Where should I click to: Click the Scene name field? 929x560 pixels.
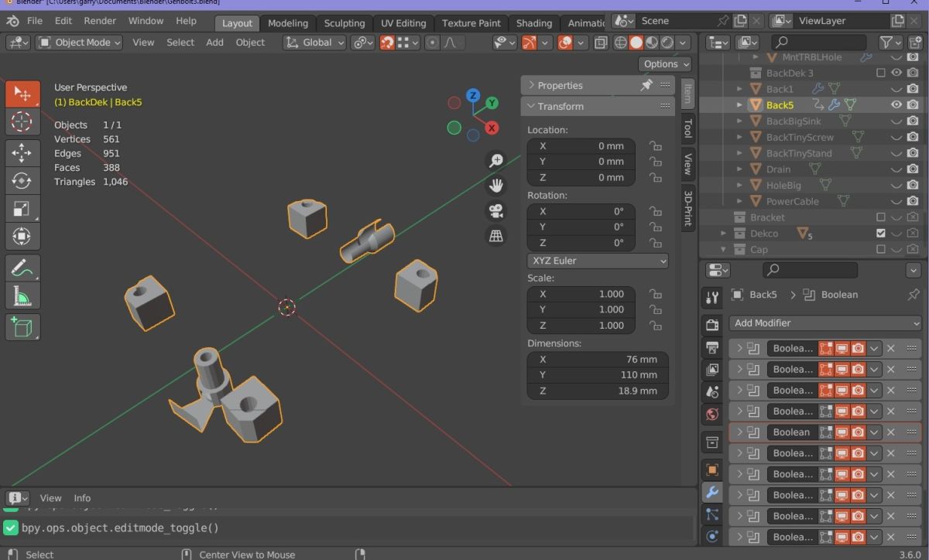coord(675,21)
